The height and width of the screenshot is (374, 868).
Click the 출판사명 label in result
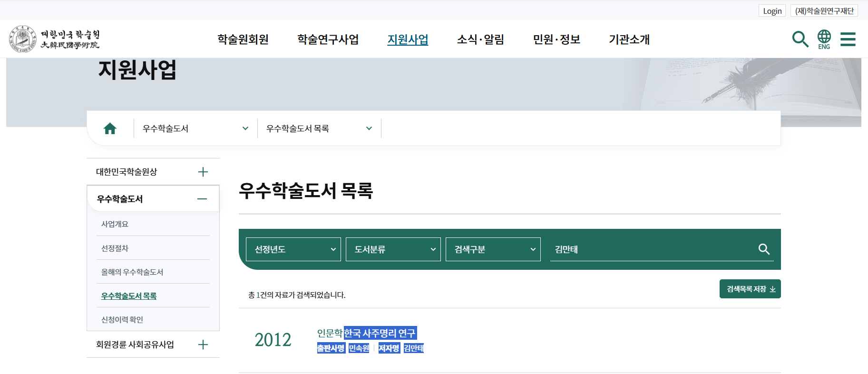pos(331,348)
